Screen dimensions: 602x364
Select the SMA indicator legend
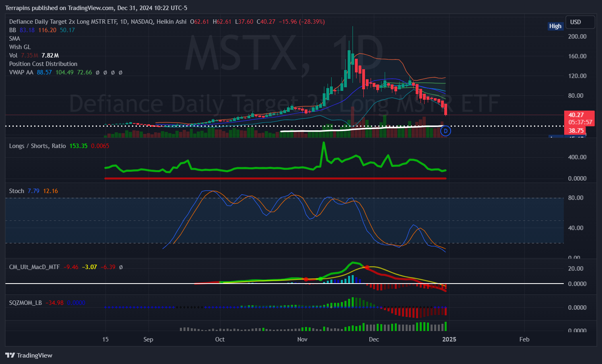coord(15,39)
